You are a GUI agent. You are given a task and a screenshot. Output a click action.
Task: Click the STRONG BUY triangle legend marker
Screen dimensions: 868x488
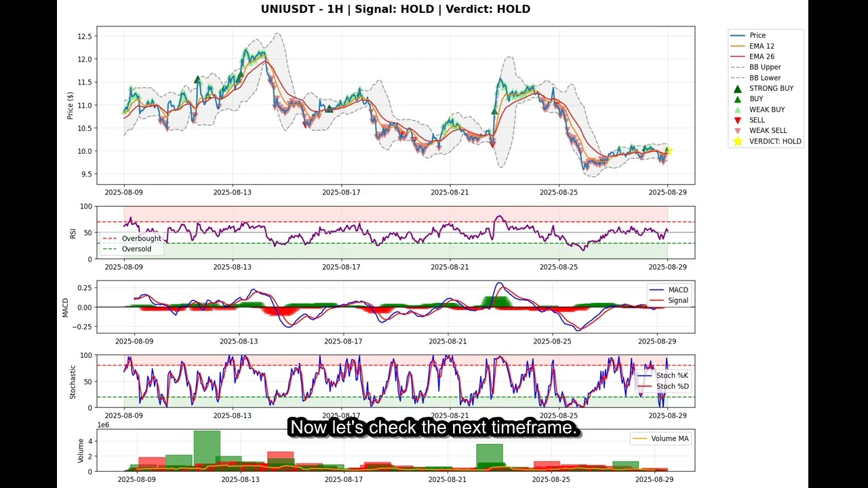click(738, 88)
